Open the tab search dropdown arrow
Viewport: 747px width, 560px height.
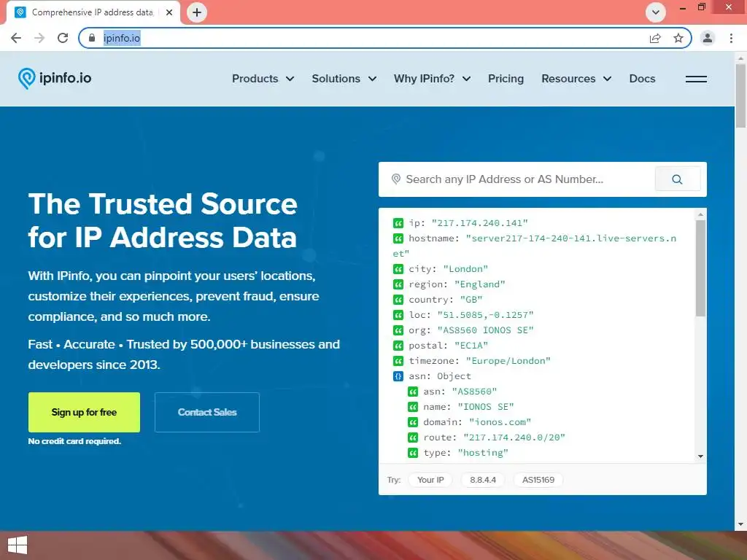[x=656, y=12]
